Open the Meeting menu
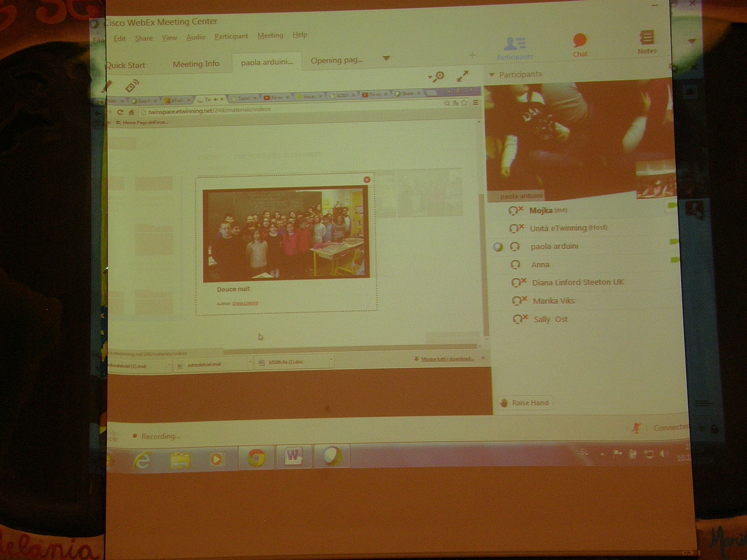This screenshot has width=747, height=560. coord(270,35)
